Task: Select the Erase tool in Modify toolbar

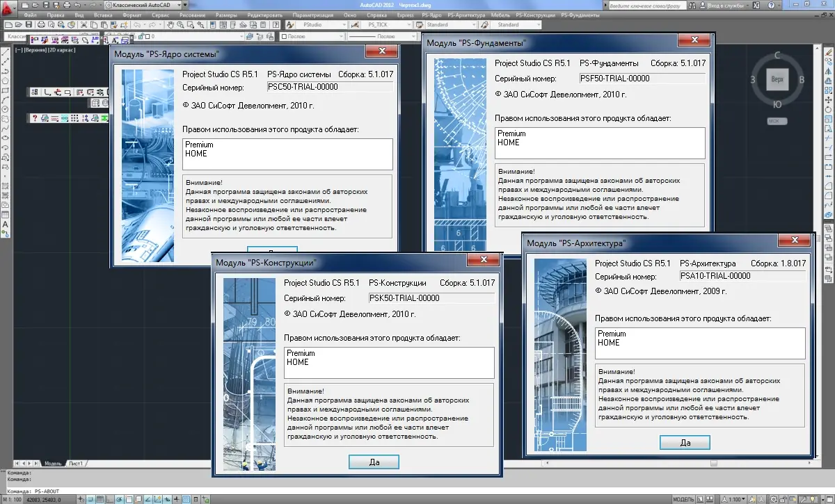Action: tap(828, 52)
